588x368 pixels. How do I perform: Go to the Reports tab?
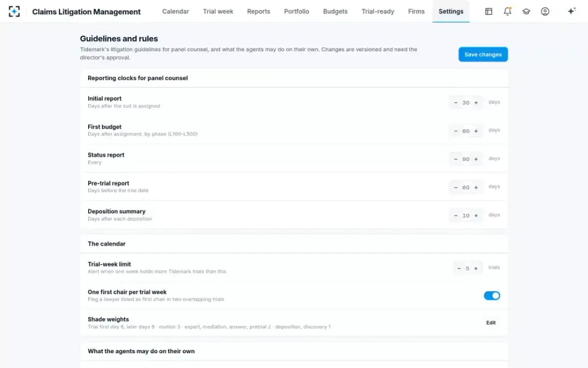[x=259, y=11]
